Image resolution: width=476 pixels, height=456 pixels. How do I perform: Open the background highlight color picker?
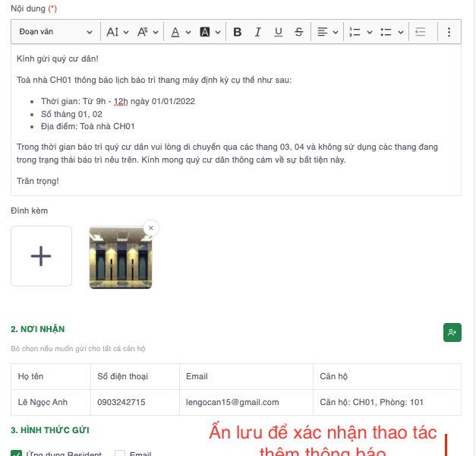pyautogui.click(x=210, y=32)
